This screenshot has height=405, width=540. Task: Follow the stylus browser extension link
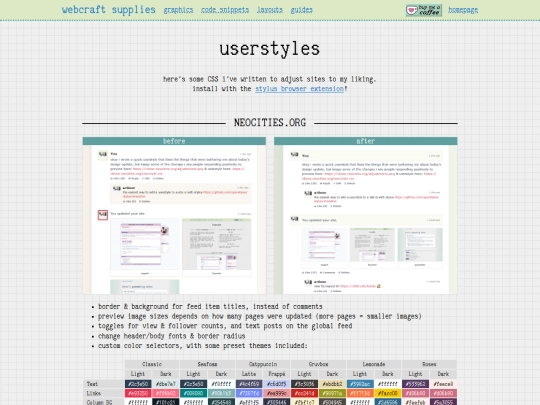[x=299, y=89]
